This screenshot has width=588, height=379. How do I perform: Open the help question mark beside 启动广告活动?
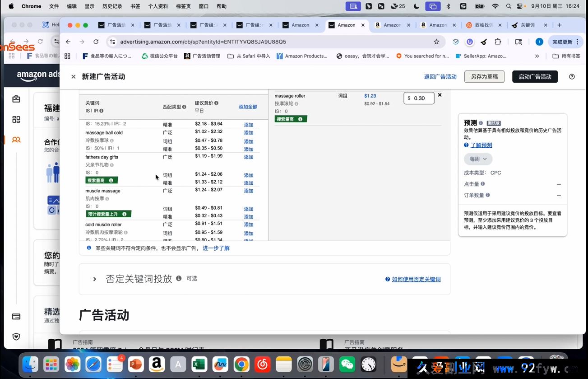(x=571, y=76)
